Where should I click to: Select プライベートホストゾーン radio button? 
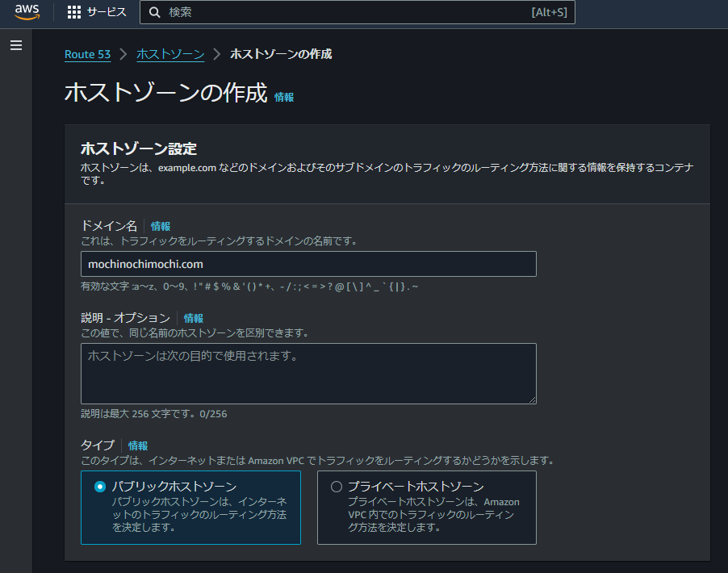[x=336, y=487]
